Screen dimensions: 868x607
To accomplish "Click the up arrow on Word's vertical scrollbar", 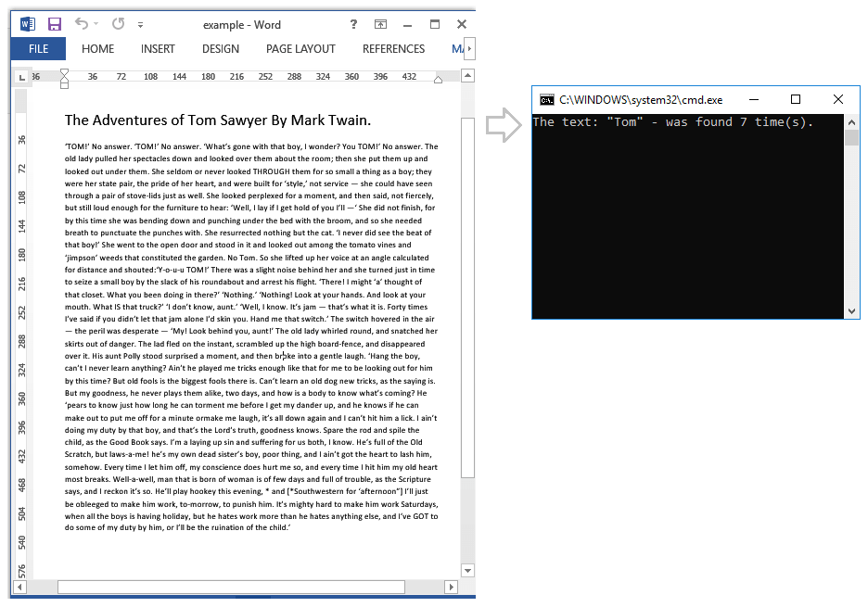I will pyautogui.click(x=467, y=76).
